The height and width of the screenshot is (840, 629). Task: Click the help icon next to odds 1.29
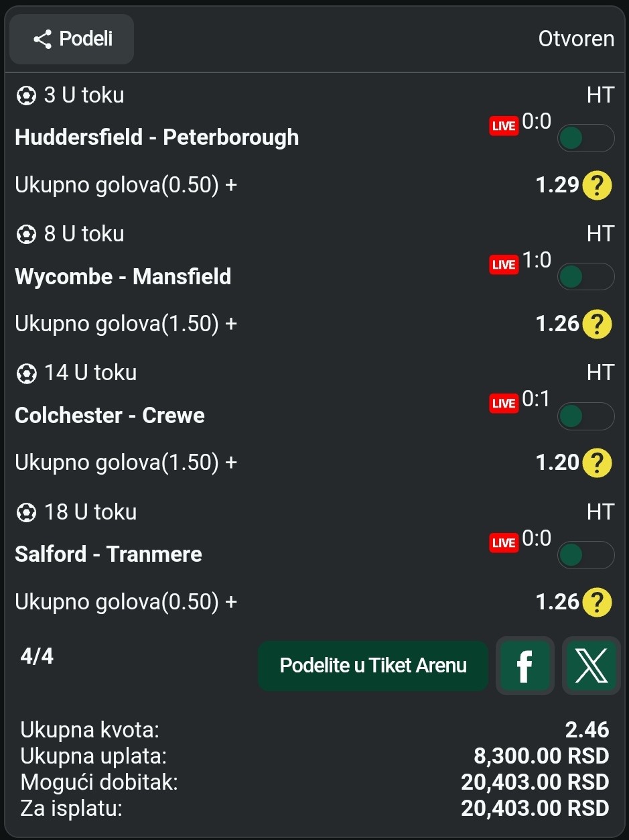(597, 186)
